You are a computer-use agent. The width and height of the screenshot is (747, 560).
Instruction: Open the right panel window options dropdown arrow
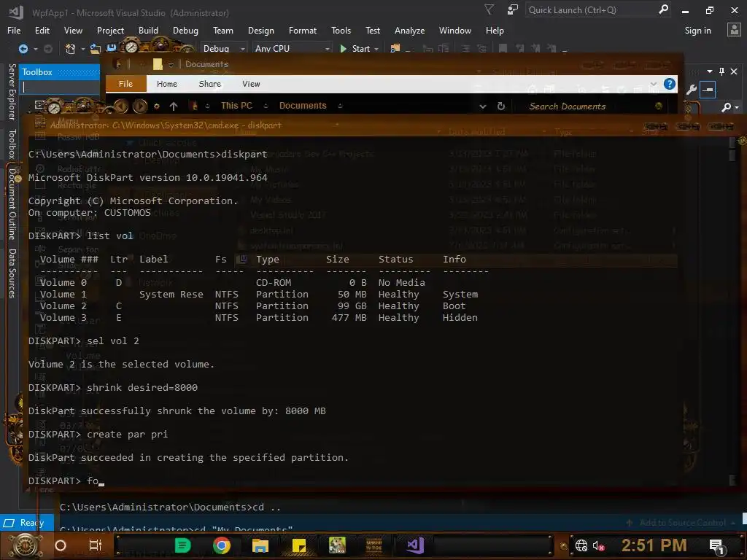click(710, 71)
